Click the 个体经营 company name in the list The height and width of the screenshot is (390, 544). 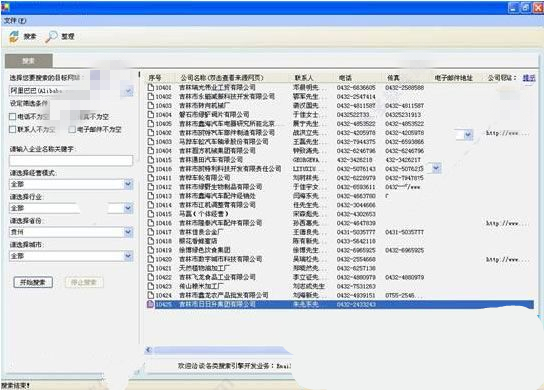(x=204, y=214)
